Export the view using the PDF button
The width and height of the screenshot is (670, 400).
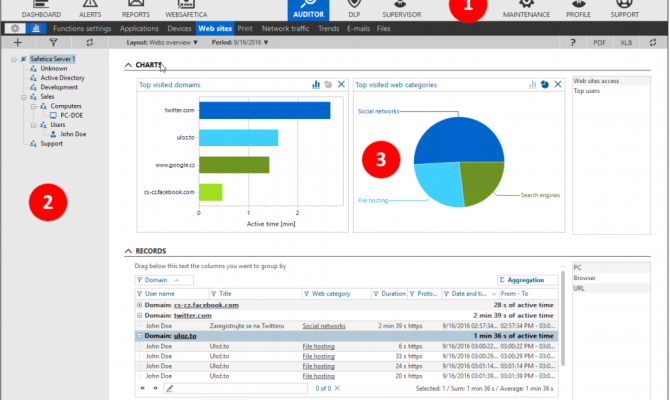coord(599,44)
